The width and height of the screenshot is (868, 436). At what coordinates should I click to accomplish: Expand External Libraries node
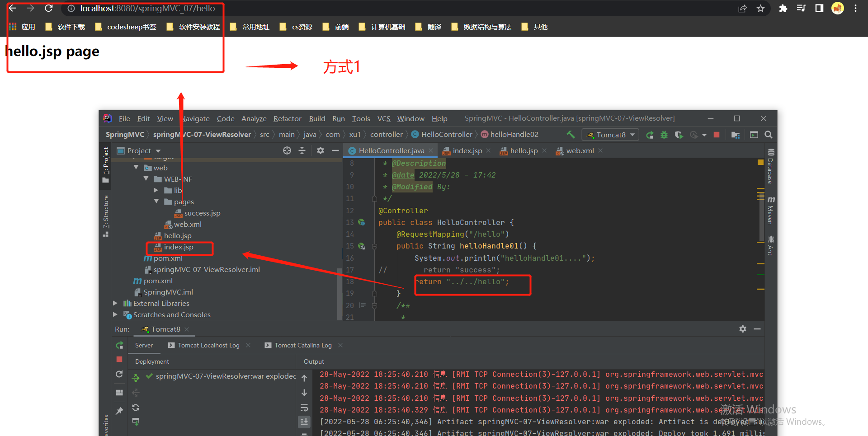click(115, 303)
